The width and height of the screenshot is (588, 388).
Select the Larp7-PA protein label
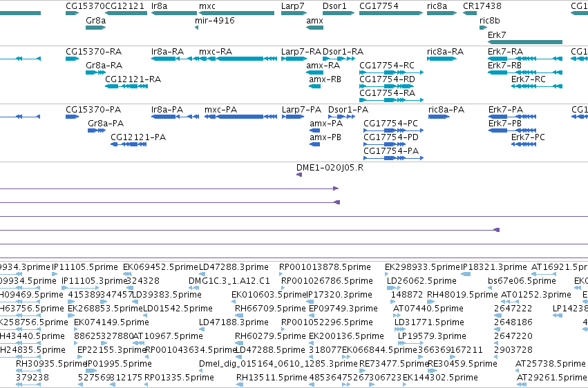pyautogui.click(x=301, y=109)
